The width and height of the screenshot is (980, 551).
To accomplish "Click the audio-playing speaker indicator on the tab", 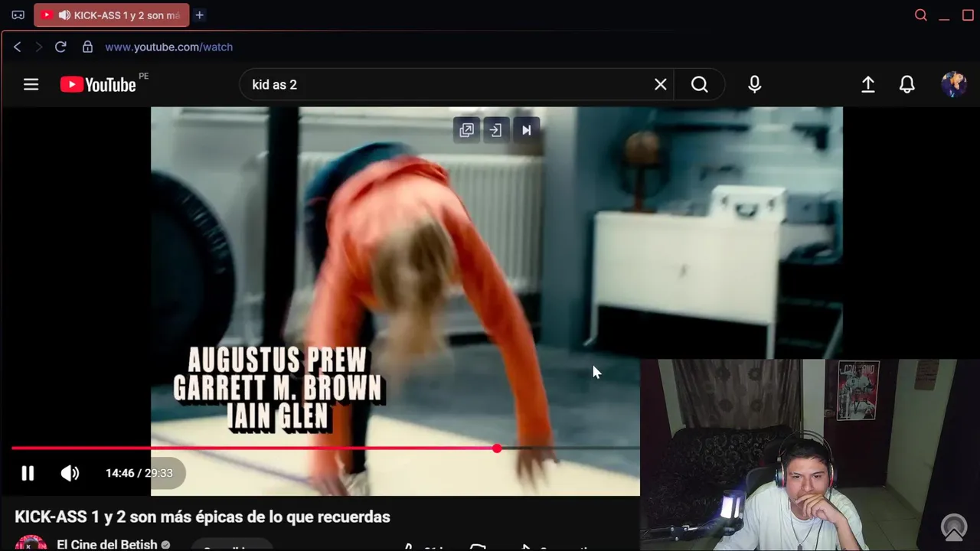I will (64, 15).
